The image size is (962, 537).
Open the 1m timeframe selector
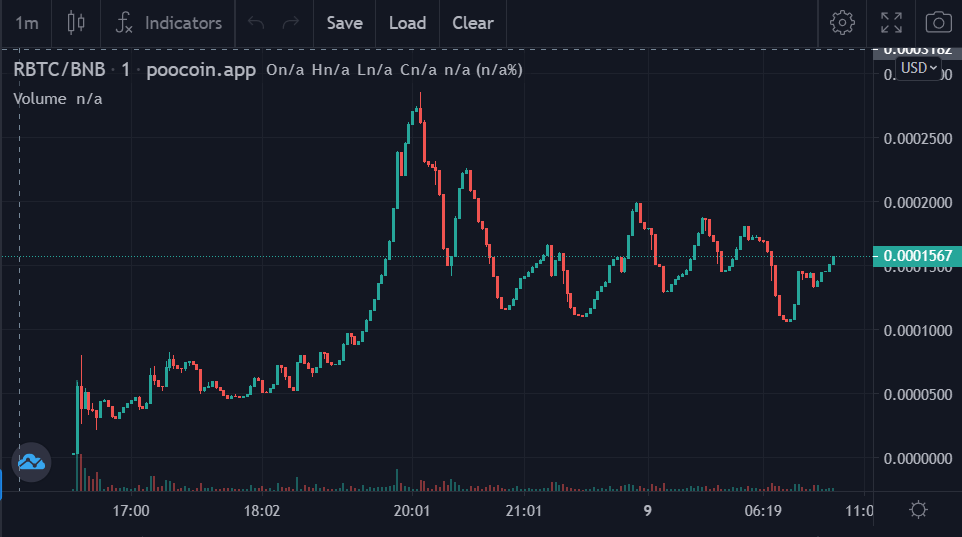pos(26,23)
